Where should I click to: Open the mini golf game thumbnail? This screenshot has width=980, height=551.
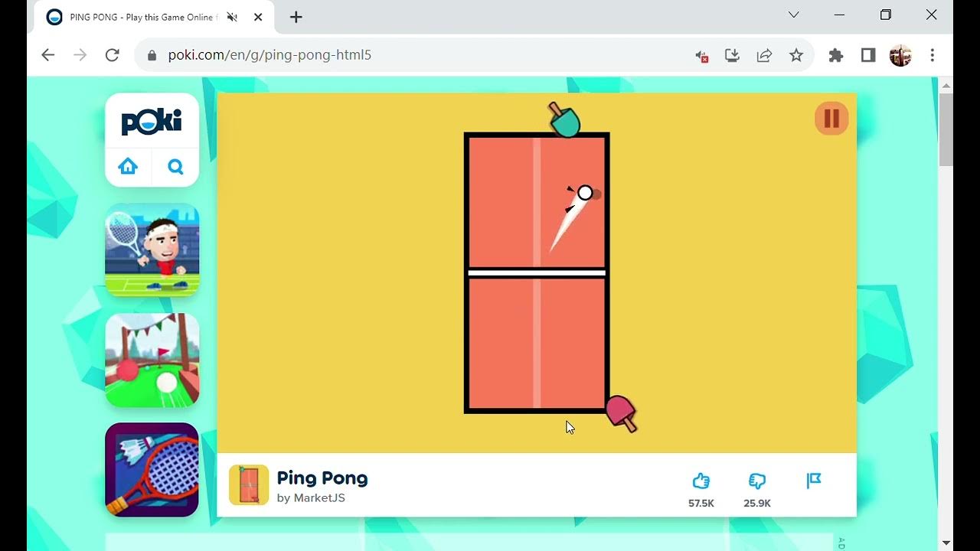[152, 360]
